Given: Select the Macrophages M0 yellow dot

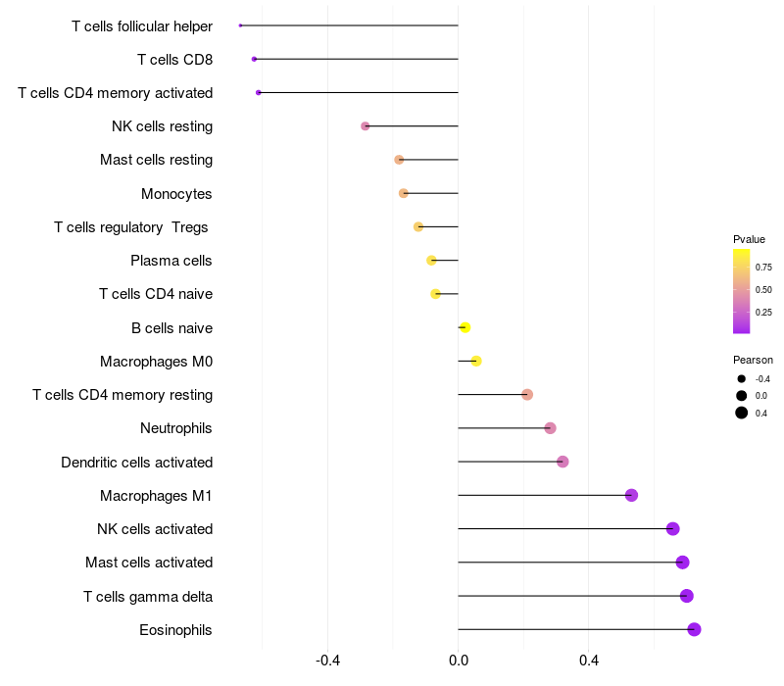Looking at the screenshot, I should point(476,361).
